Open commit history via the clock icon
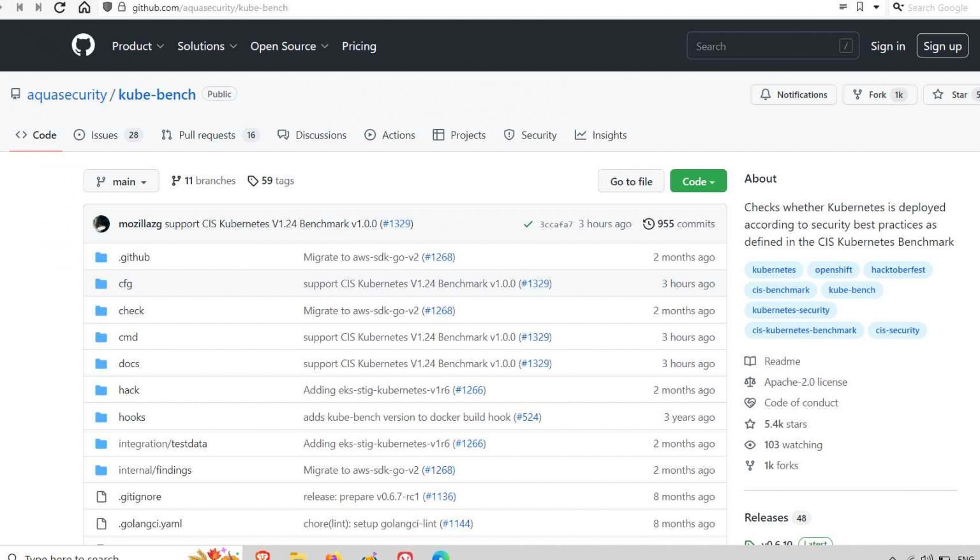Viewport: 980px width, 560px height. [x=649, y=223]
